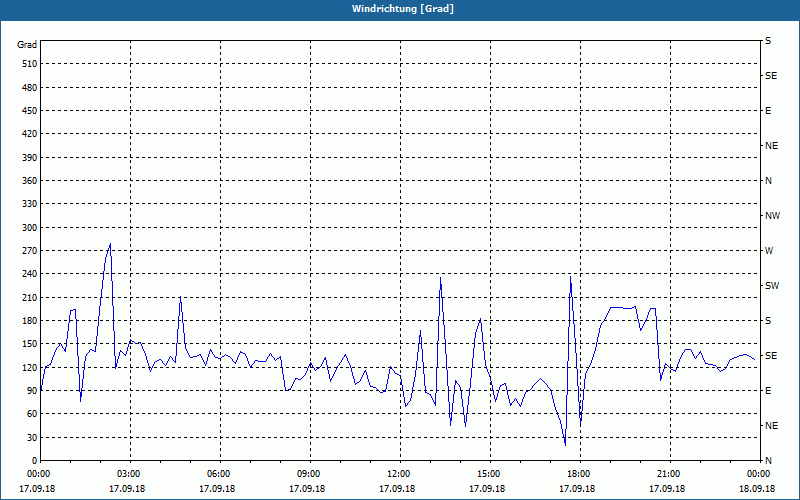Screen dimensions: 800x500
Task: Click the blue line's lowest dip before 18:00
Action: click(565, 445)
